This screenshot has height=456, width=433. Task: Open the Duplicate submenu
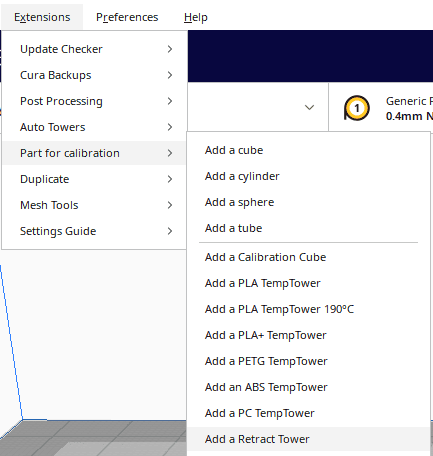pyautogui.click(x=94, y=179)
